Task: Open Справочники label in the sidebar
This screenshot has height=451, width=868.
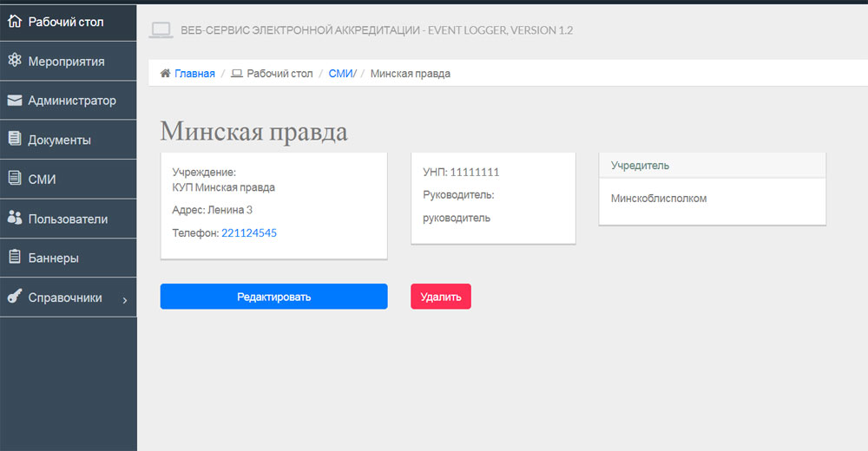Action: (x=65, y=297)
